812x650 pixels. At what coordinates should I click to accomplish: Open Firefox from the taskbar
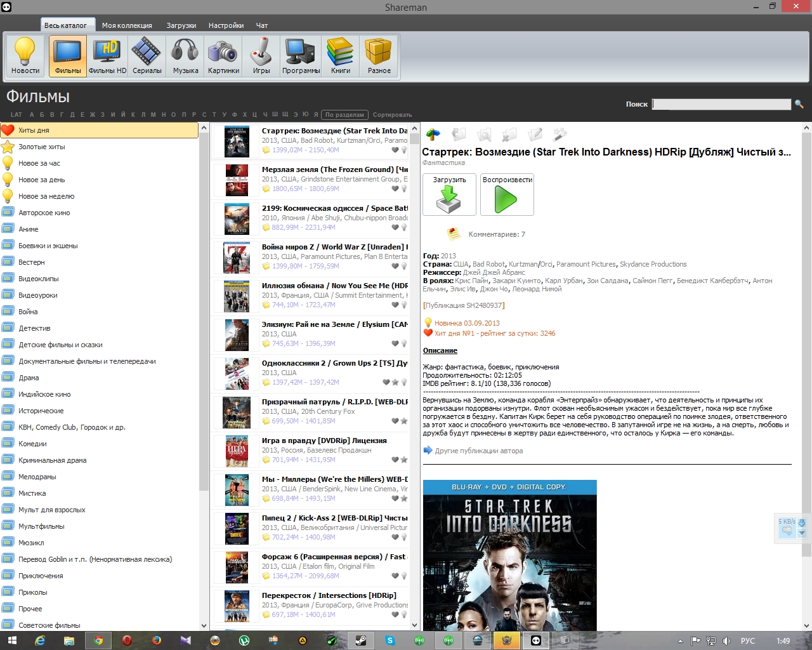157,640
